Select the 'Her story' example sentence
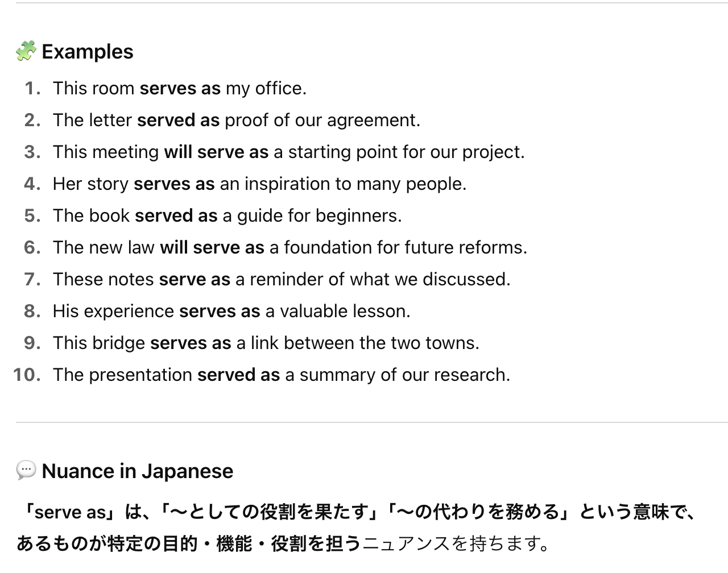Viewport: 728px width, 573px height. tap(259, 184)
